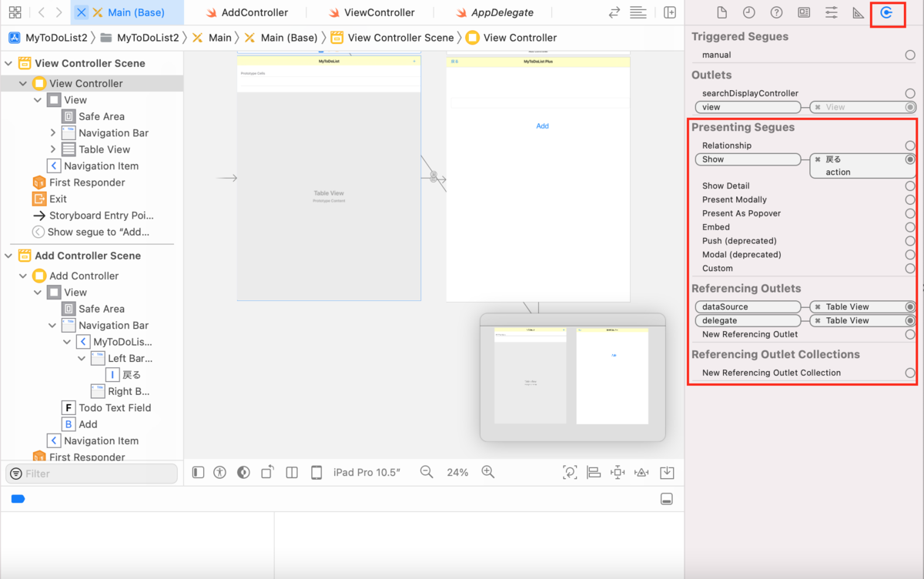Collapse the View Controller disclosure triangle
This screenshot has width=924, height=579.
click(x=23, y=83)
